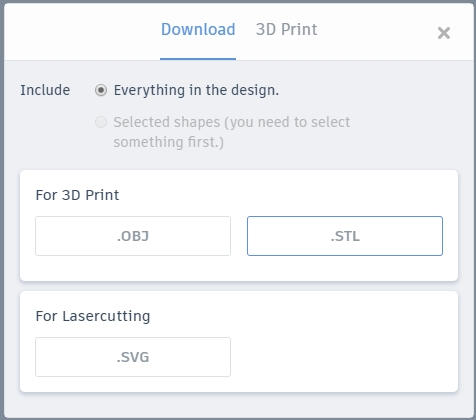Click blank header area left of Download tab

82,32
